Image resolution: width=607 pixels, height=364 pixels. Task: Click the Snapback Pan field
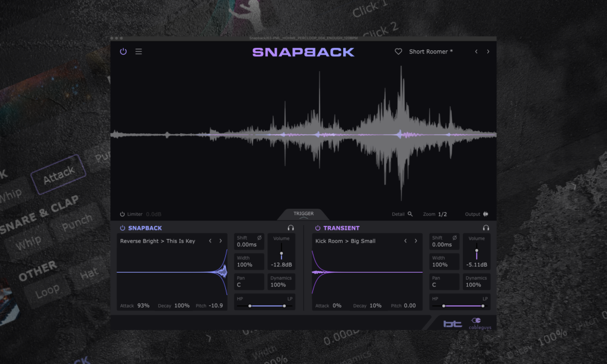pyautogui.click(x=249, y=281)
